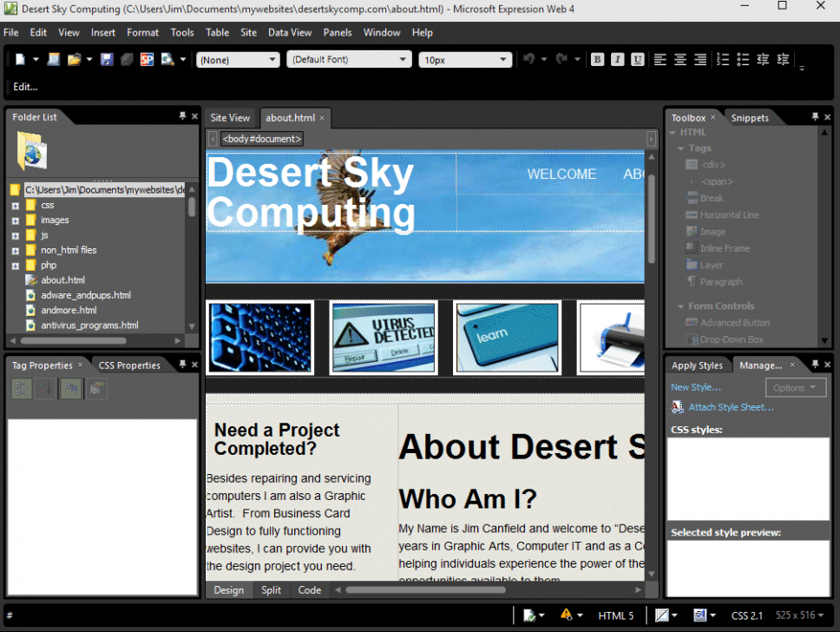This screenshot has width=840, height=632.
Task: Click the alphabetical sort icon in Tag Properties
Action: [45, 389]
